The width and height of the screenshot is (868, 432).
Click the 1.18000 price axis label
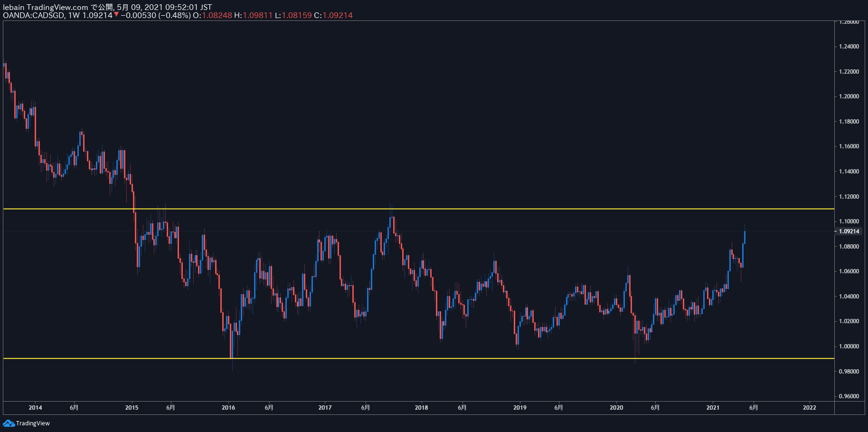click(849, 122)
